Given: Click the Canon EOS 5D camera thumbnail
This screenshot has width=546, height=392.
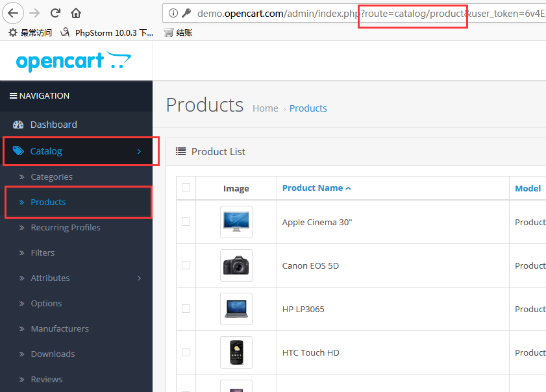Looking at the screenshot, I should pyautogui.click(x=236, y=265).
